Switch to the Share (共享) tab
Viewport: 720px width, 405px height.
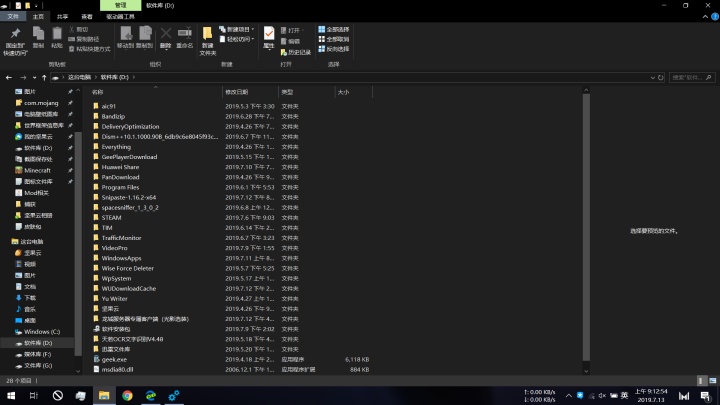coord(62,17)
